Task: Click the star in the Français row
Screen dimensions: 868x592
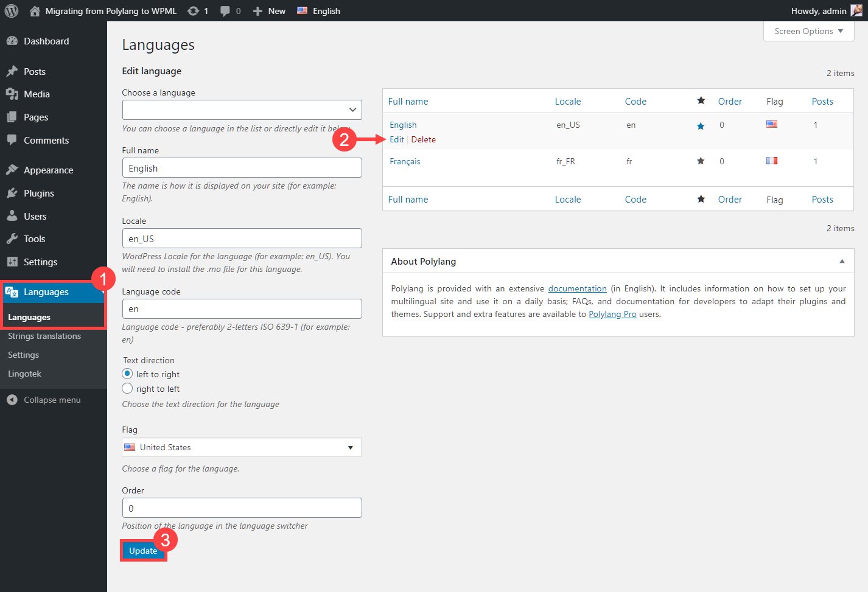Action: 701,161
